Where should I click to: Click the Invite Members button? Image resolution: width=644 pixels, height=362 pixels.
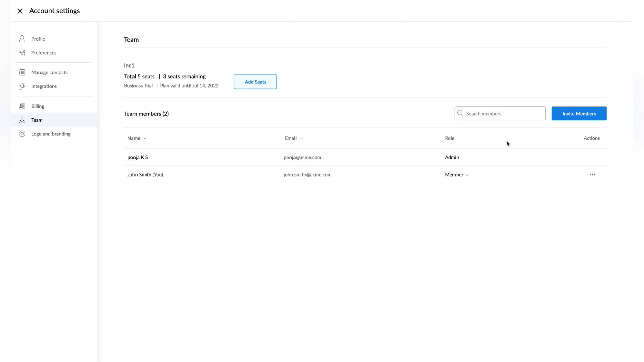(x=579, y=114)
